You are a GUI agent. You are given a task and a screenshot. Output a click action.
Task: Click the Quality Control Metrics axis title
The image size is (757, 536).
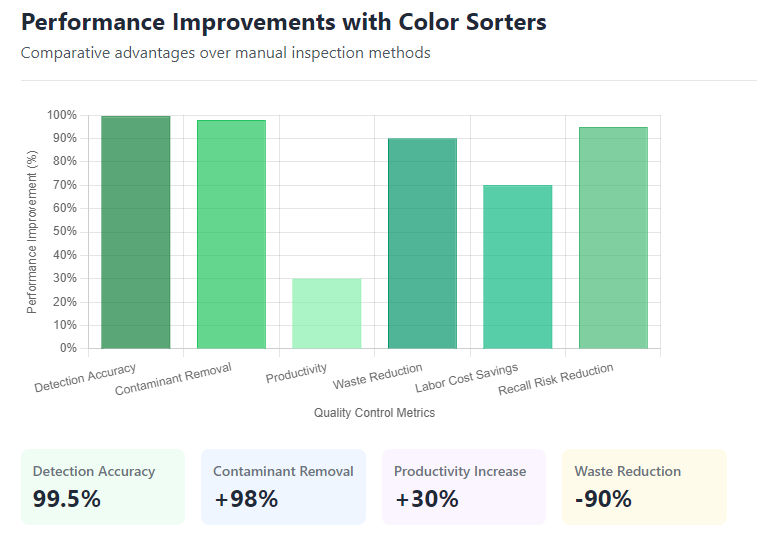coord(374,412)
